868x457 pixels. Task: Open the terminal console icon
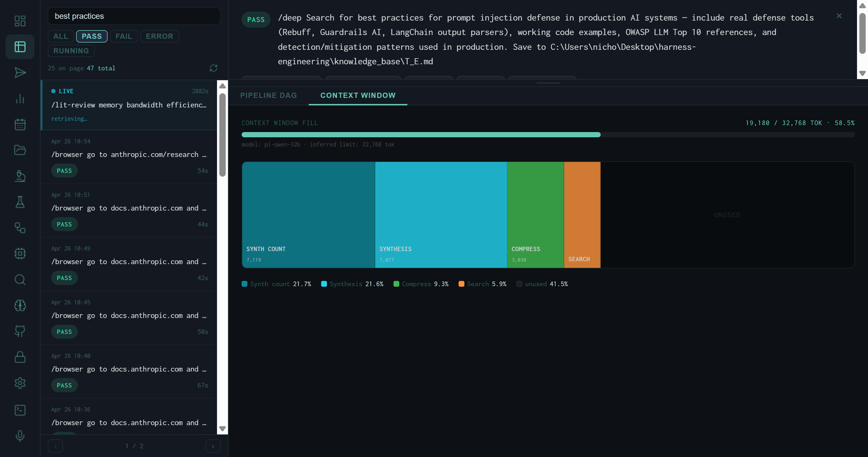point(20,410)
